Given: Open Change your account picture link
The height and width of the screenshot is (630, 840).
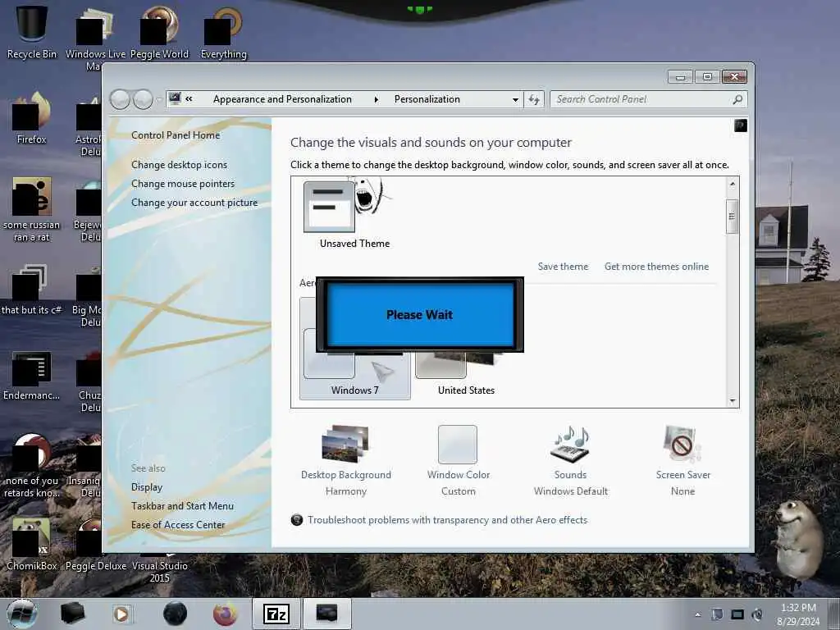Looking at the screenshot, I should [194, 203].
